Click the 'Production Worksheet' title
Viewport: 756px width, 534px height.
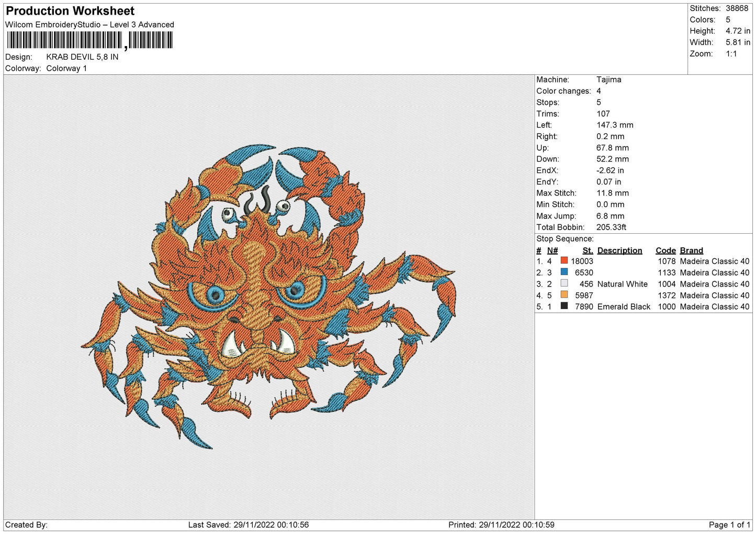click(70, 11)
